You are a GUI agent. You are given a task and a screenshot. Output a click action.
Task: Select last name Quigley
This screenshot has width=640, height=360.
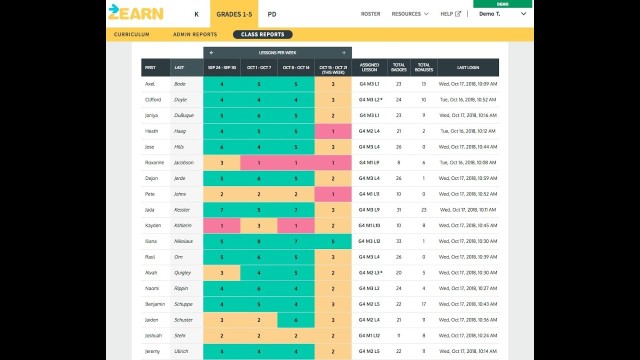point(182,273)
